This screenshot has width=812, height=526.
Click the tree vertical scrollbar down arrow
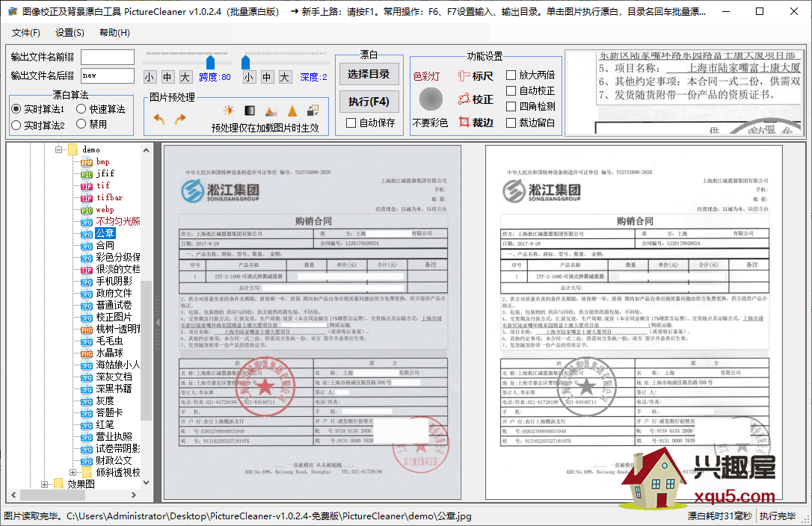click(x=146, y=483)
